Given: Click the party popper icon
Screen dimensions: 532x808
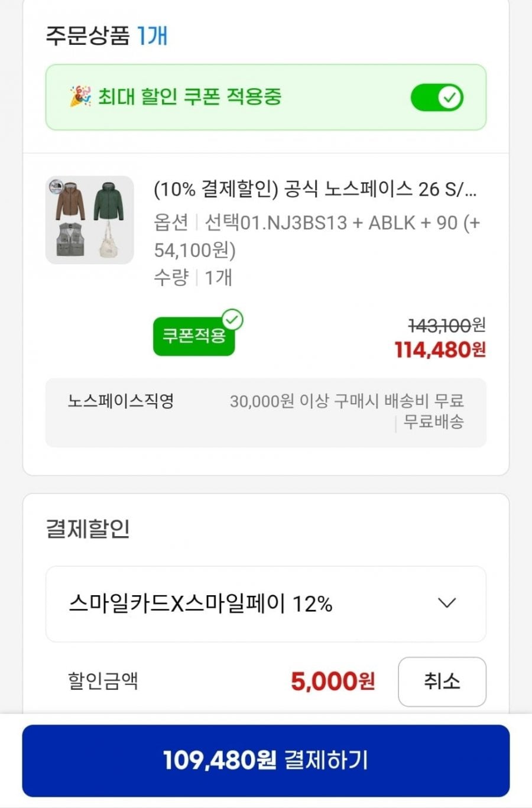Looking at the screenshot, I should [80, 96].
